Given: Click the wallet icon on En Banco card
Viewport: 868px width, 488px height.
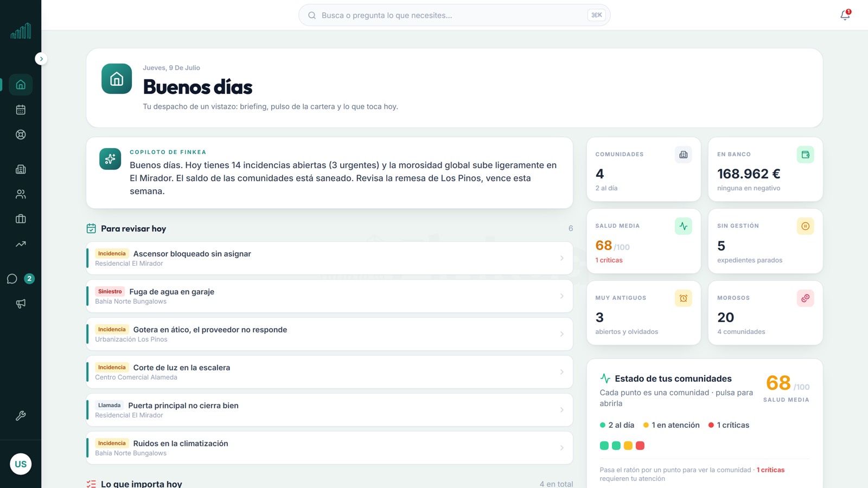Looking at the screenshot, I should pyautogui.click(x=805, y=155).
